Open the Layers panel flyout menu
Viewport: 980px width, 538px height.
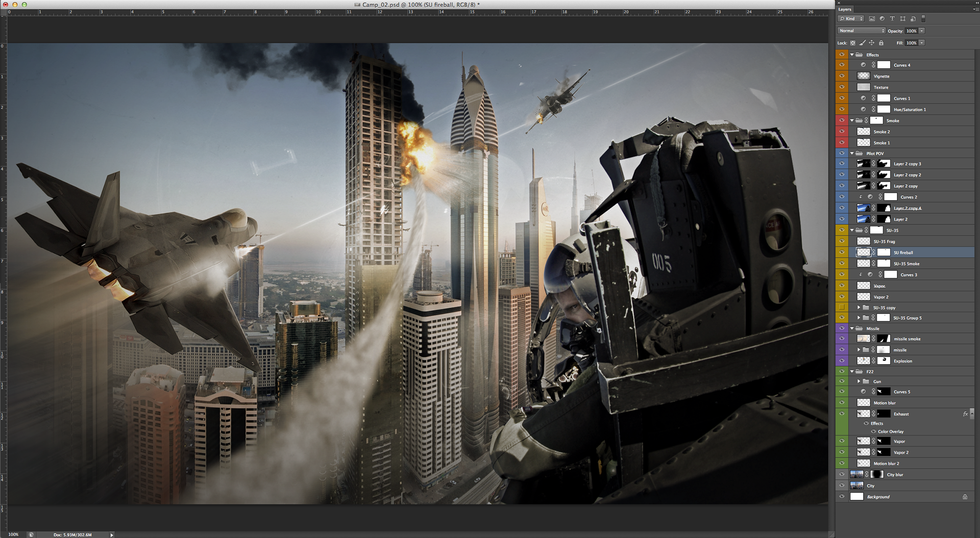975,9
